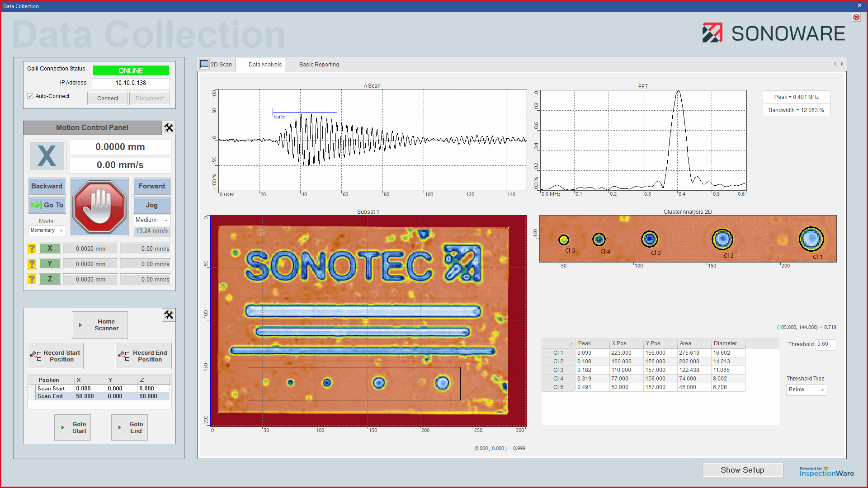The image size is (868, 488).
Task: Click the SONOWARE logo
Action: click(774, 32)
